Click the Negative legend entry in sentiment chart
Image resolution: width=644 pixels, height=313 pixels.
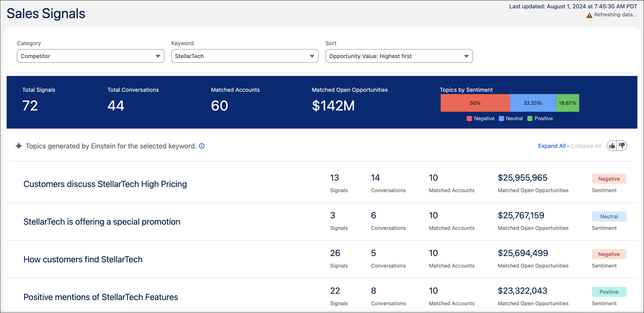481,119
